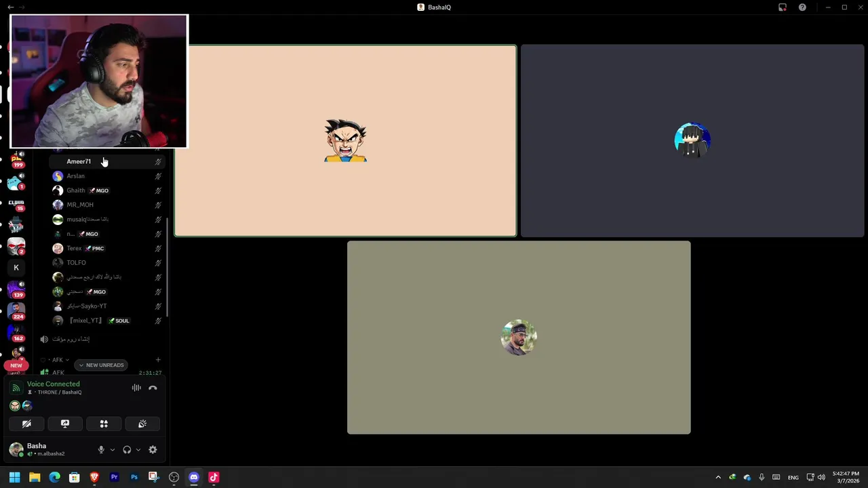Click the back arrow in title bar
This screenshot has height=488, width=868.
(10, 7)
